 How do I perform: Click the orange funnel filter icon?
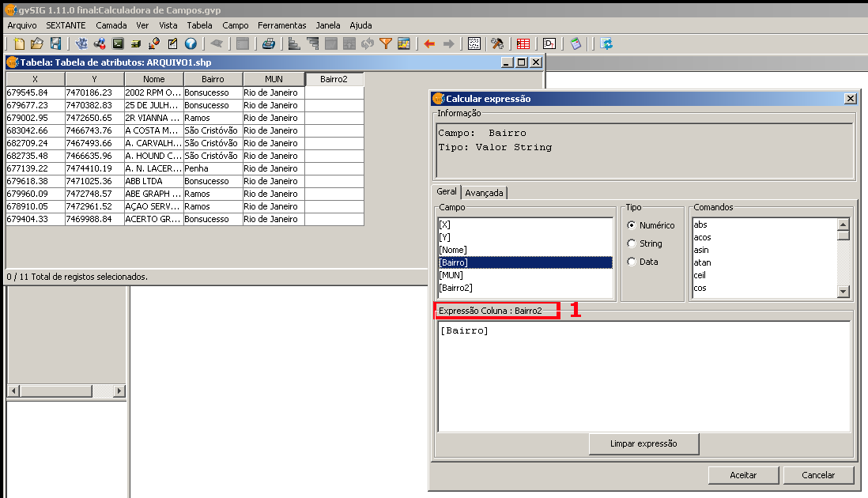(x=386, y=43)
